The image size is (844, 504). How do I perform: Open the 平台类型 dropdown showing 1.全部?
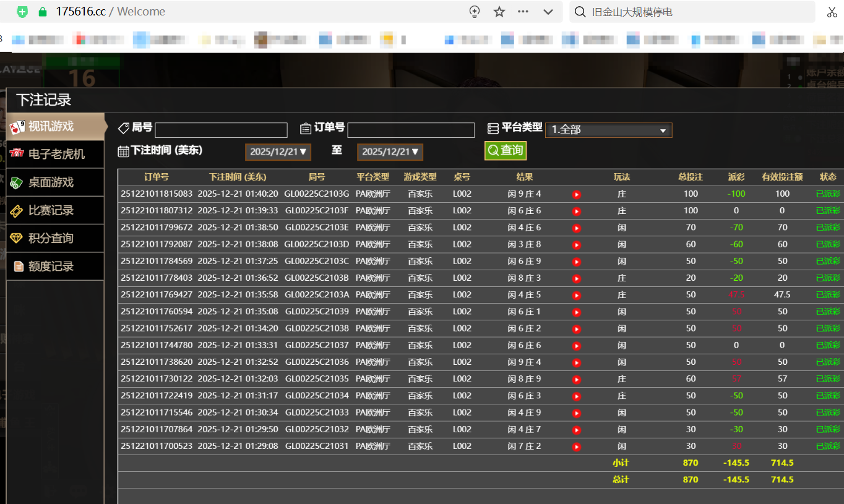608,130
